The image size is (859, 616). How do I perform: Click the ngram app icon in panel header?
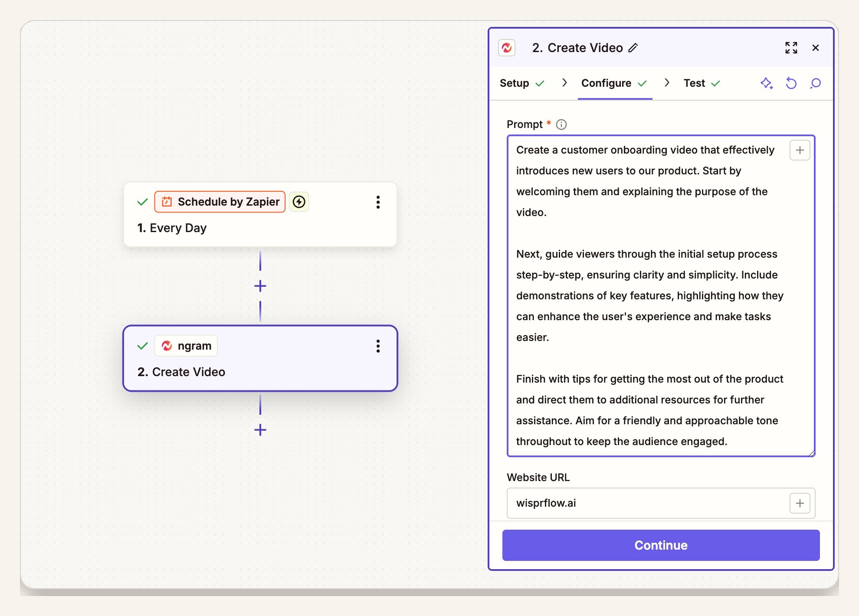coord(507,48)
